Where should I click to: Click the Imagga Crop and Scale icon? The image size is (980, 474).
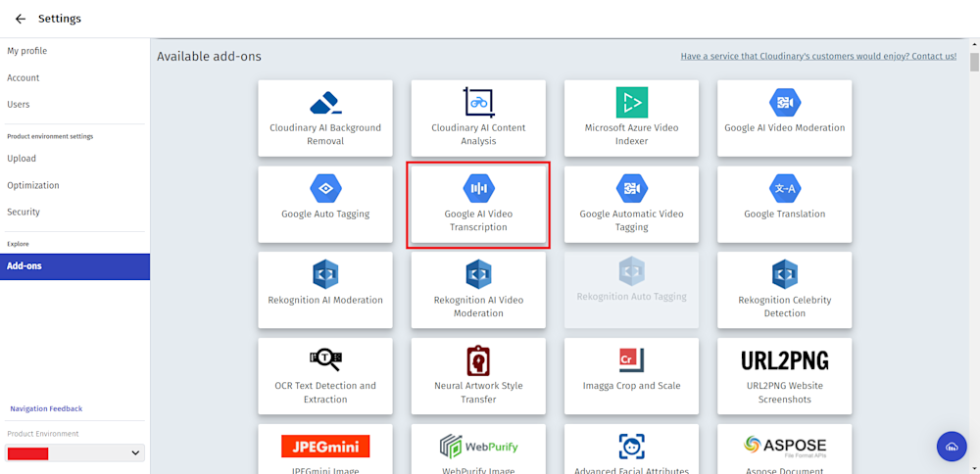pos(632,360)
